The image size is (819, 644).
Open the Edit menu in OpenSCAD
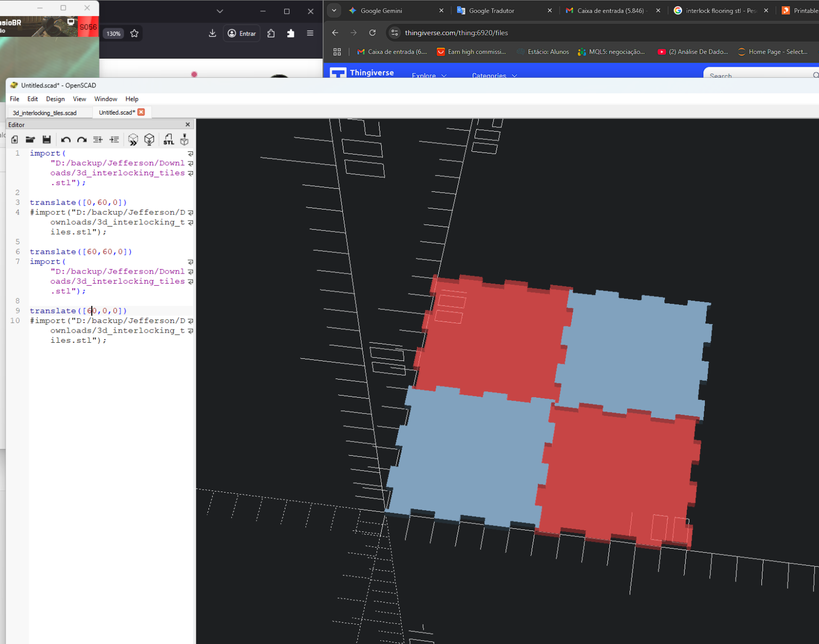point(33,99)
